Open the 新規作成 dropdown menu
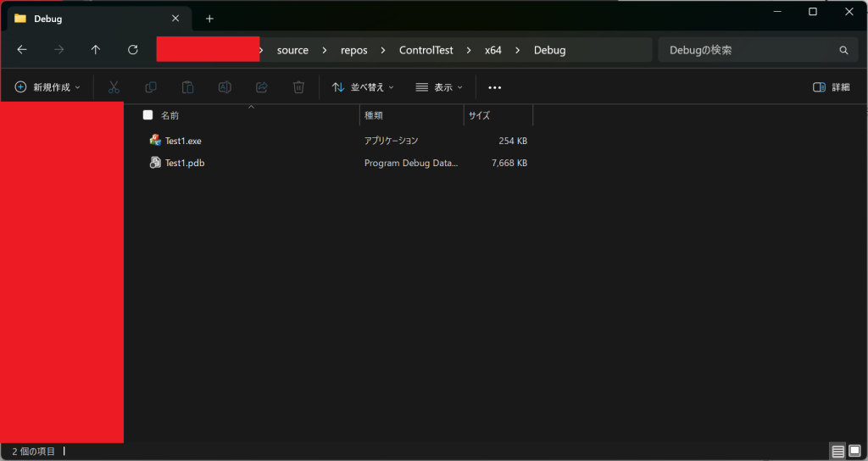Viewport: 868px width, 461px height. pos(47,87)
